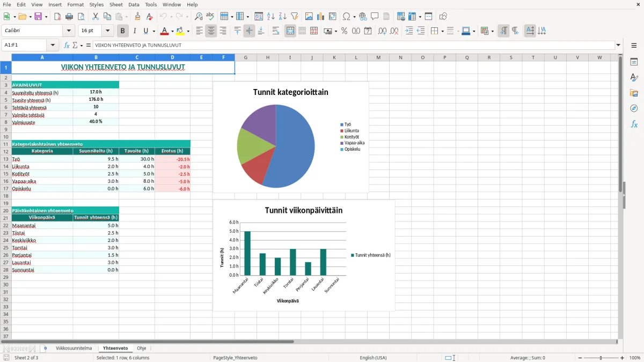The height and width of the screenshot is (362, 644).
Task: Activate Clone Formatting paintbrush
Action: tap(138, 17)
